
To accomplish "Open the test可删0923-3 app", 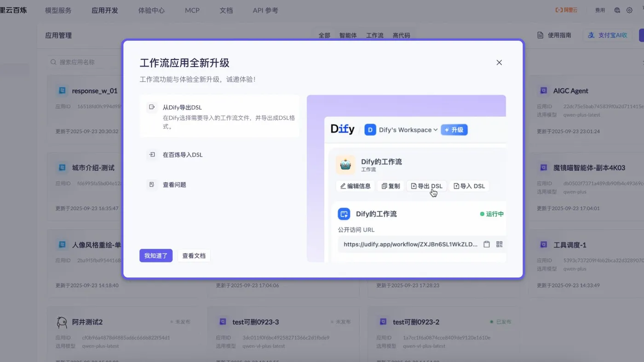I will click(256, 322).
